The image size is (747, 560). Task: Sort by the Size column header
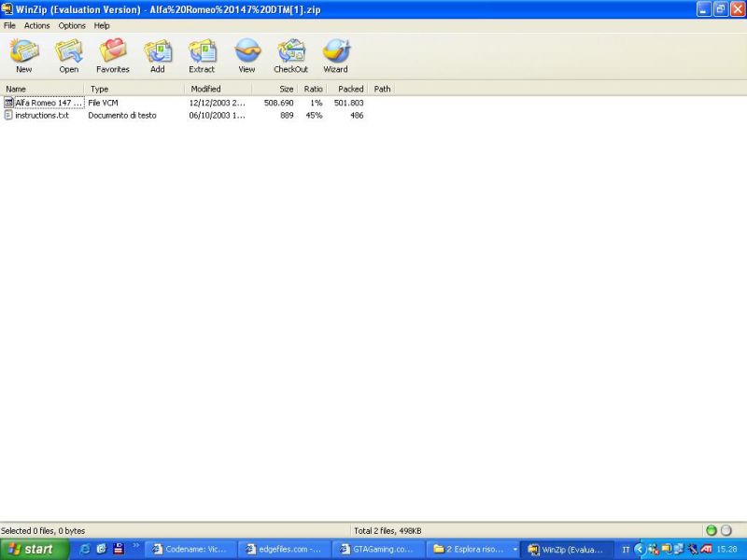(275, 89)
